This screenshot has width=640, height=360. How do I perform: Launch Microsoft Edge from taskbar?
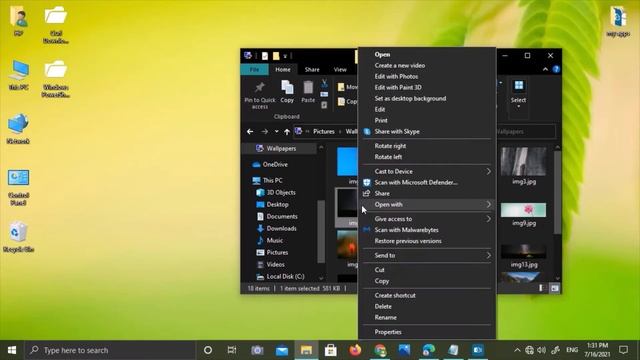(x=429, y=350)
